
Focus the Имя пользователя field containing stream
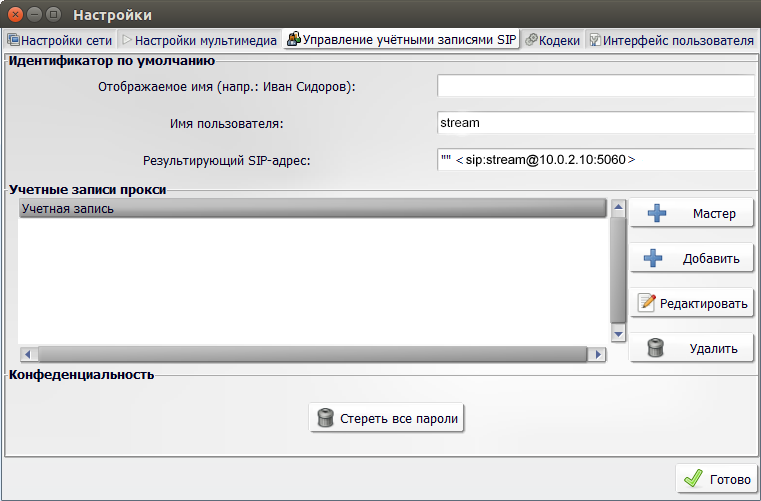[595, 123]
